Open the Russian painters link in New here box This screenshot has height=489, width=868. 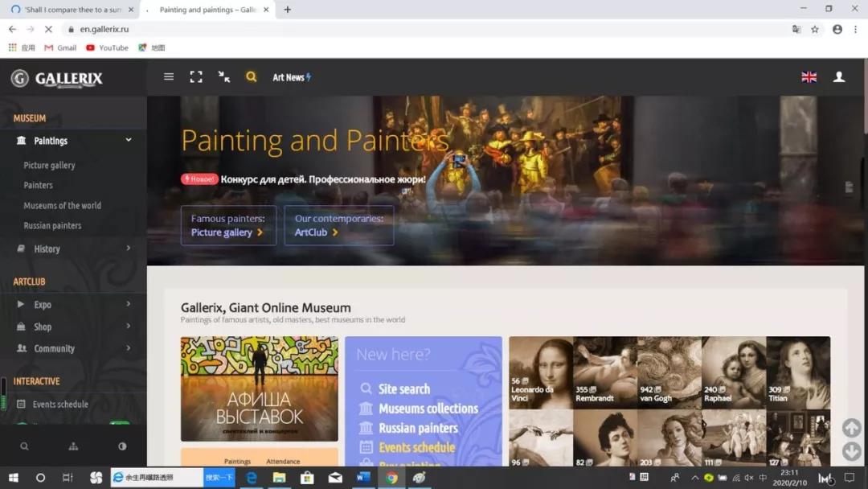coord(418,428)
